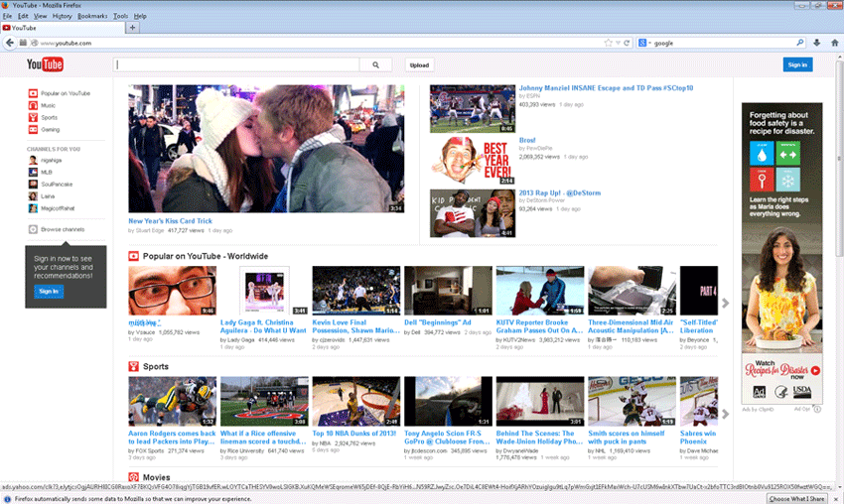Open the Music category icon
Image resolution: width=844 pixels, height=504 pixels.
(x=33, y=105)
